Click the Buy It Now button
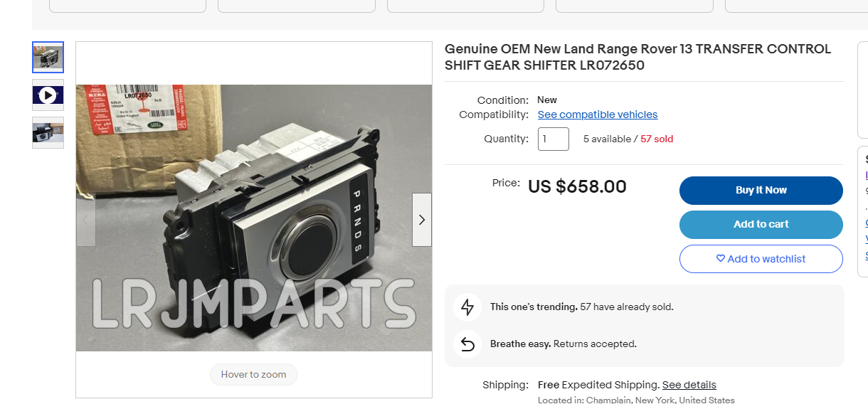Viewport: 868px width, 404px height. coord(761,190)
